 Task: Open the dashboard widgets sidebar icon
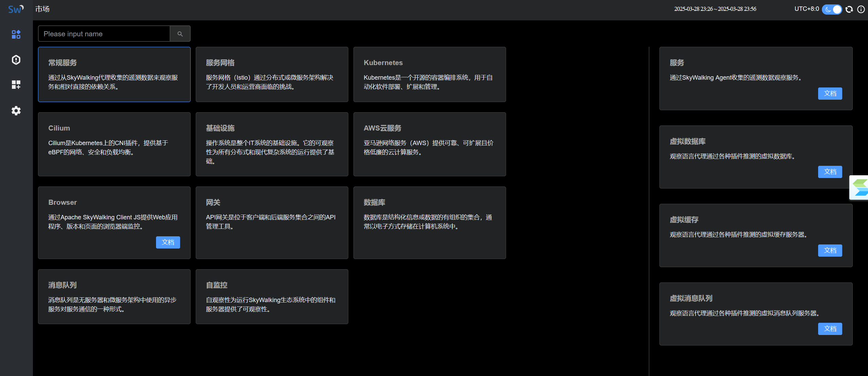(16, 85)
